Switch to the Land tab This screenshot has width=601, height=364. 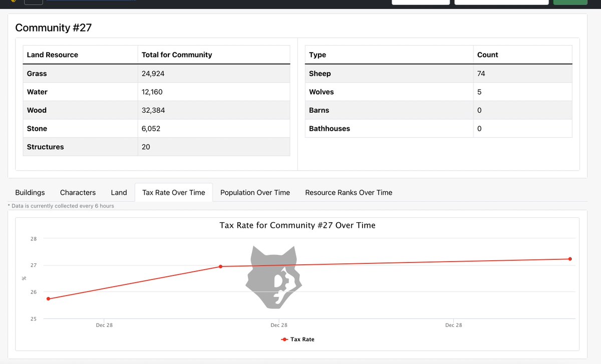(119, 192)
